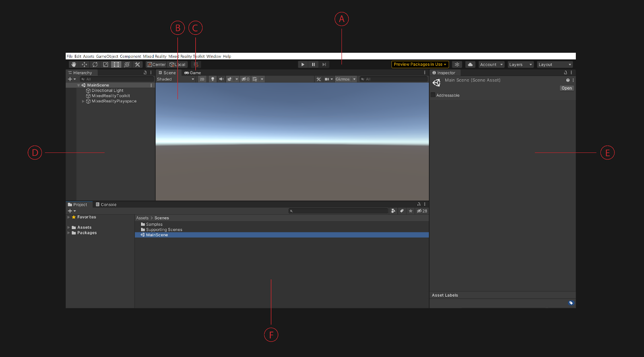
Task: Open Supporting Scenes folder
Action: click(161, 230)
